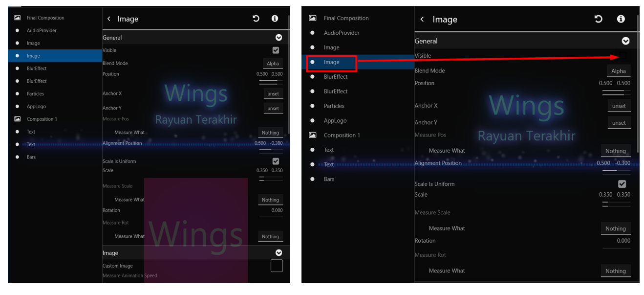
Task: Open Blend Mode Alpha dropdown in right screenshot
Action: [619, 71]
